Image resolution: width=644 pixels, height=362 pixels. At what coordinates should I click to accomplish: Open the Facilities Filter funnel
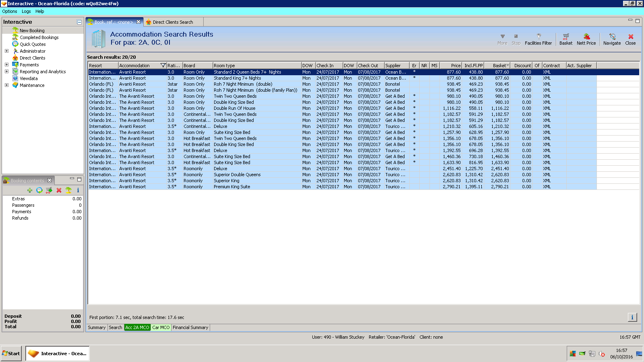tap(539, 39)
